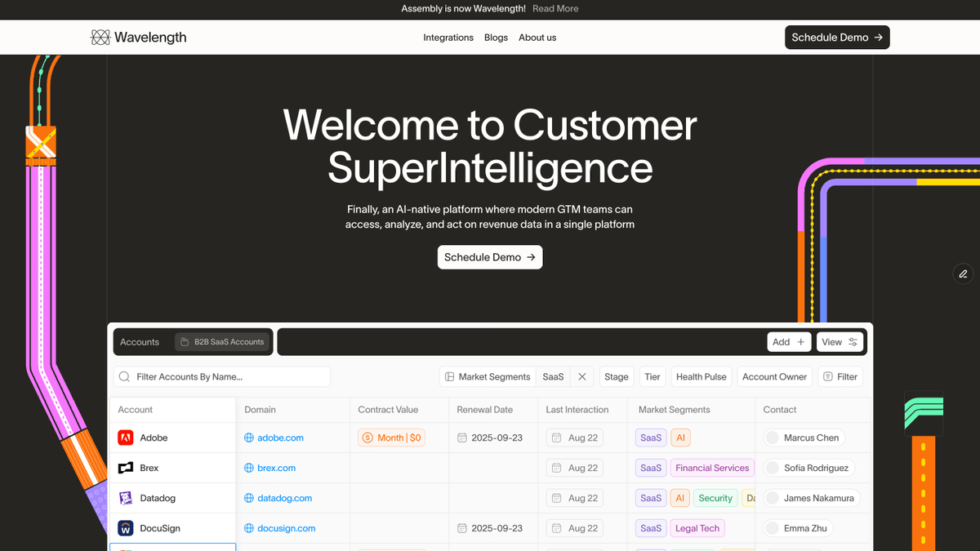980x551 pixels.
Task: Click the SaaS filter chip
Action: 553,377
